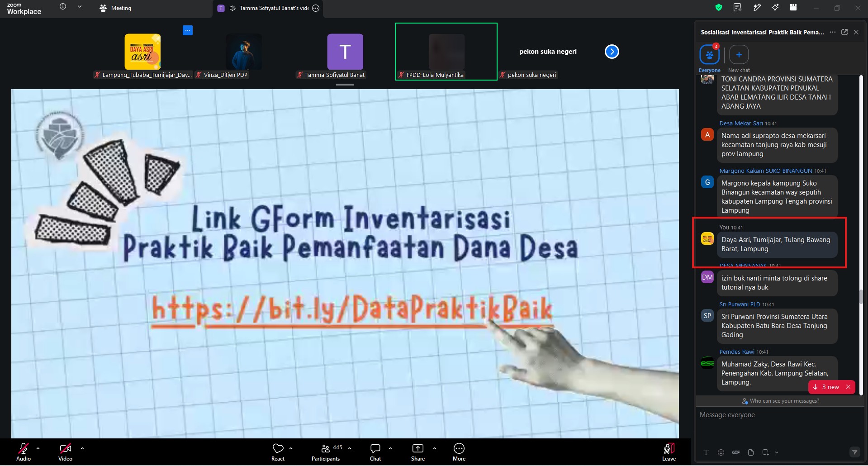Click the Zoom Workplace logo

tap(24, 9)
